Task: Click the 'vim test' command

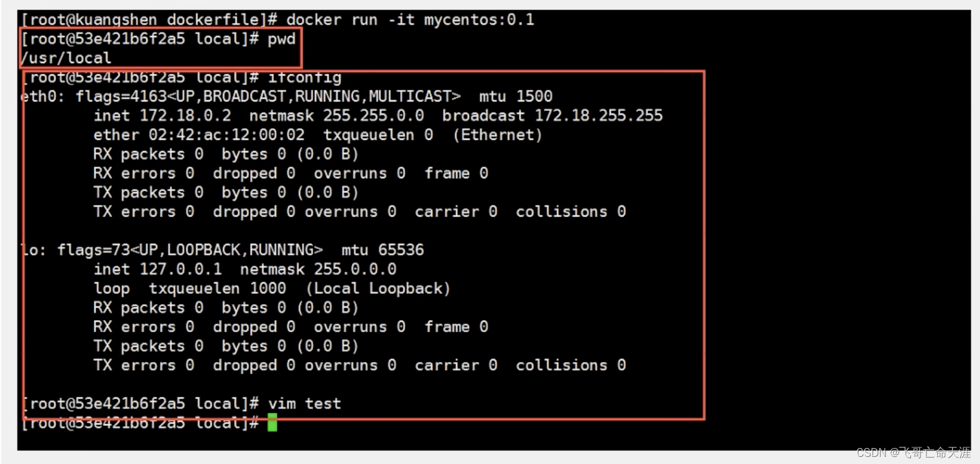Action: pyautogui.click(x=304, y=404)
